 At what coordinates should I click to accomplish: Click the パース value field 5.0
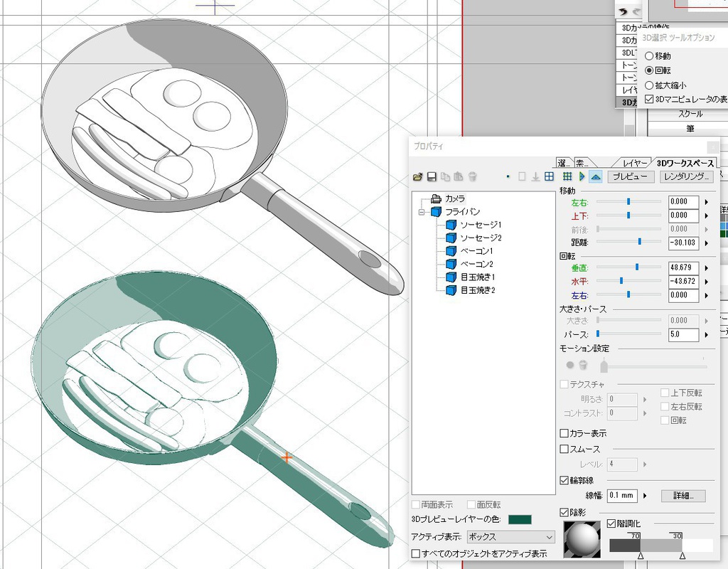pyautogui.click(x=683, y=334)
